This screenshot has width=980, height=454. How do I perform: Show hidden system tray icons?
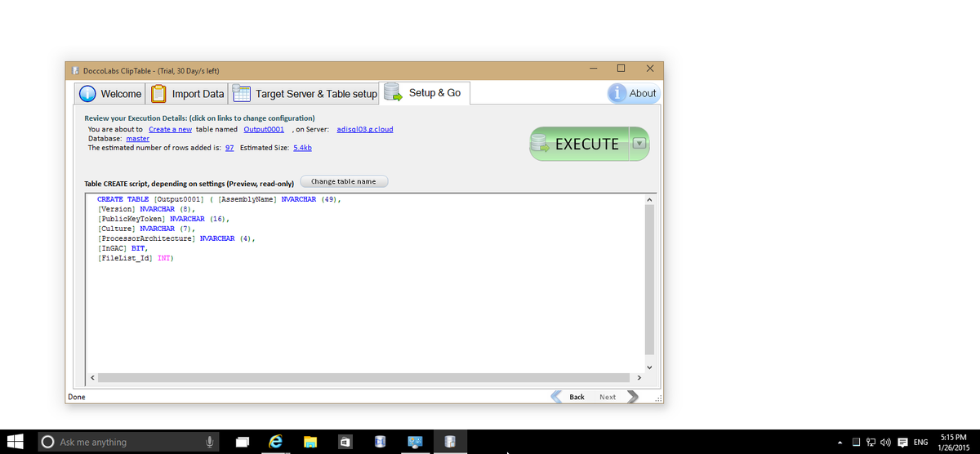[840, 443]
